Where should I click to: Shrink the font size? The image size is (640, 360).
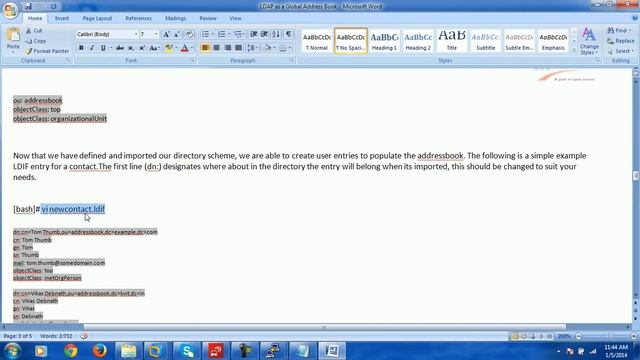tap(177, 34)
